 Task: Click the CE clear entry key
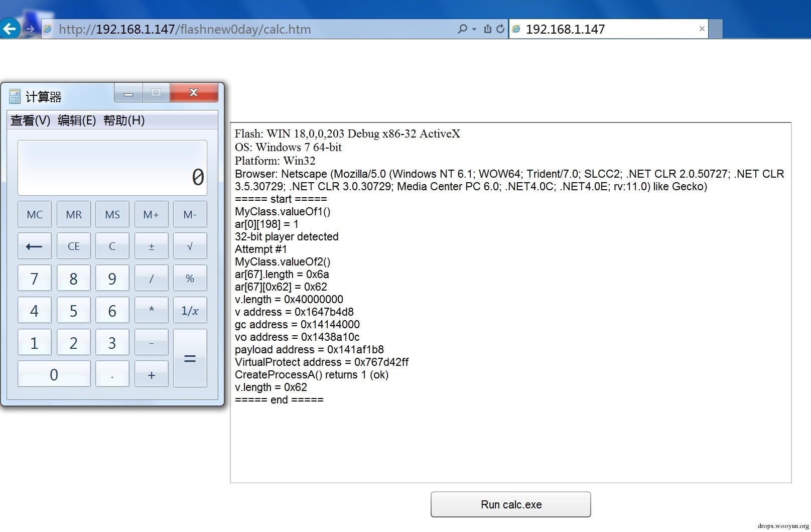(x=74, y=246)
